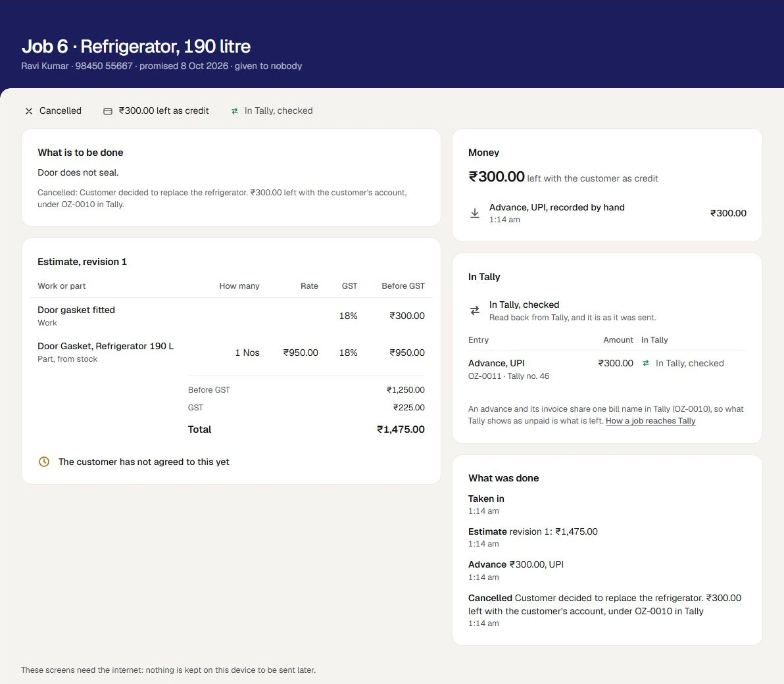
Task: Click the What was done heading
Action: click(x=504, y=478)
